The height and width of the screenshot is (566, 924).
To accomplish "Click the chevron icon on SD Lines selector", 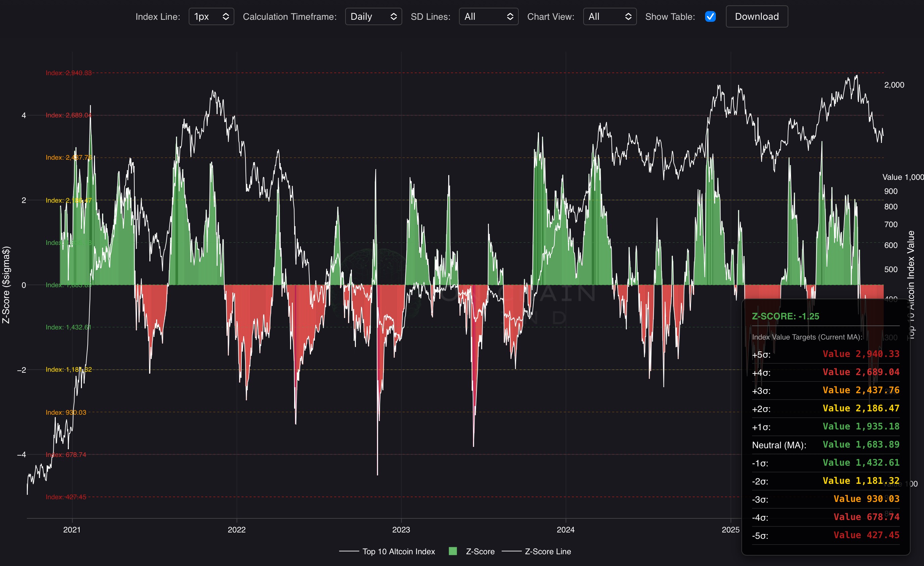I will coord(510,16).
